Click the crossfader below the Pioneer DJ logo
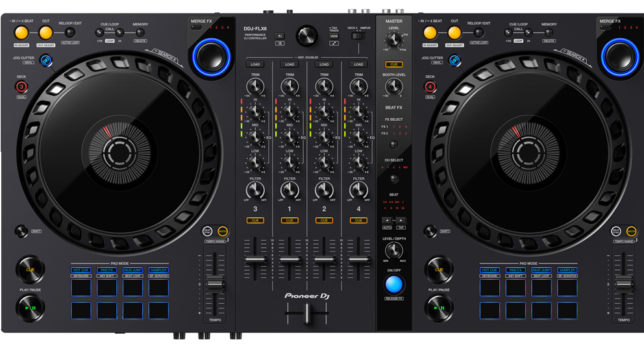 [307, 313]
